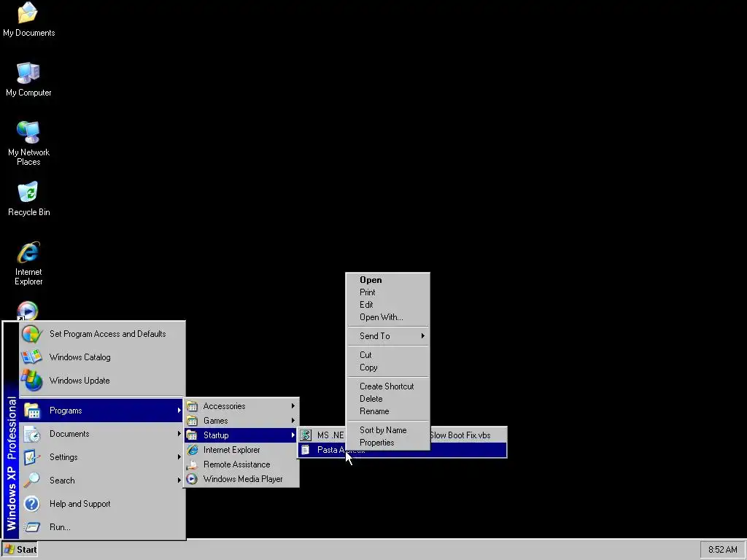Image resolution: width=747 pixels, height=560 pixels.
Task: Click the Pasta A text file icon
Action: [306, 450]
